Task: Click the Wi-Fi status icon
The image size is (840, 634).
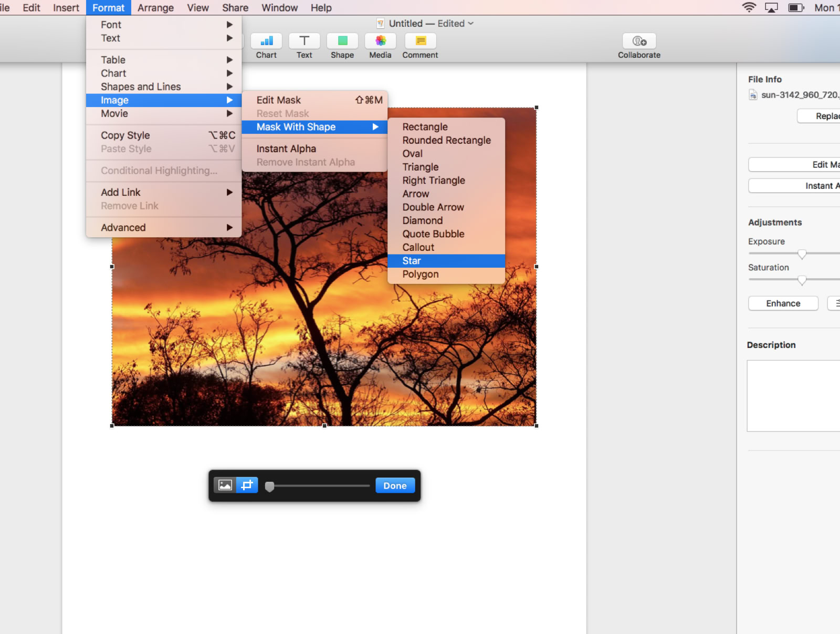Action: pos(749,8)
